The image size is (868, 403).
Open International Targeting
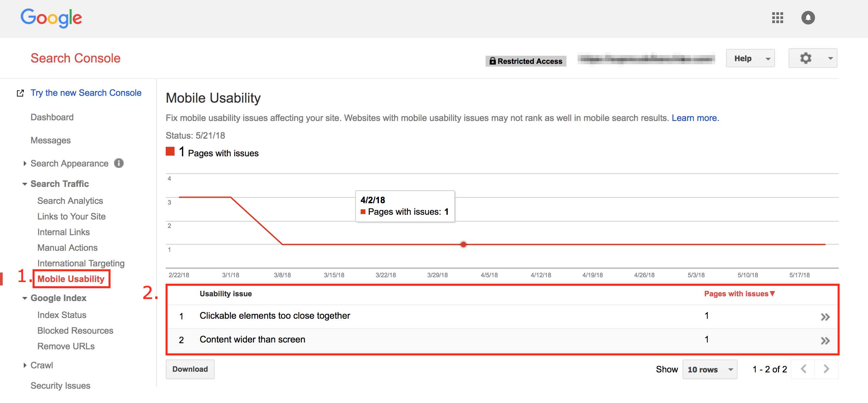(81, 263)
